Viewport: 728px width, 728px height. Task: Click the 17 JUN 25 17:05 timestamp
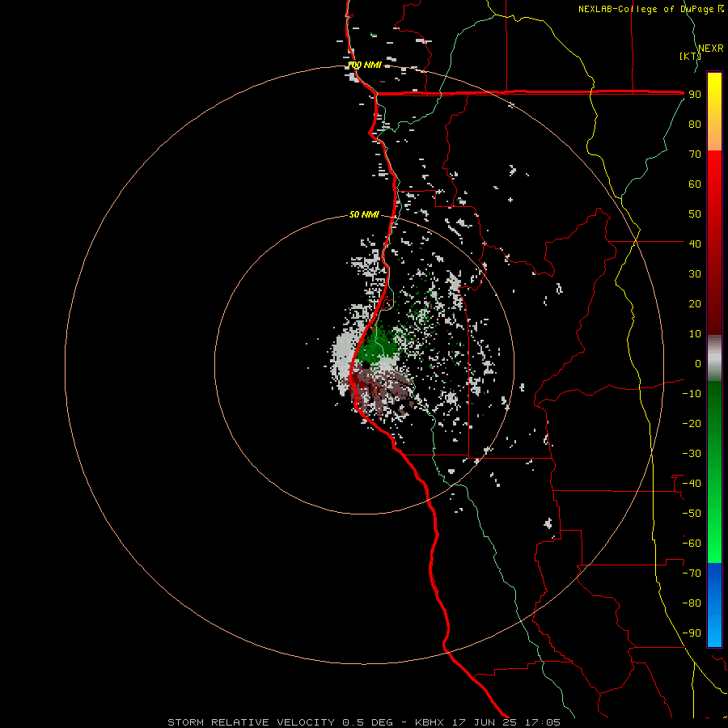tap(506, 722)
